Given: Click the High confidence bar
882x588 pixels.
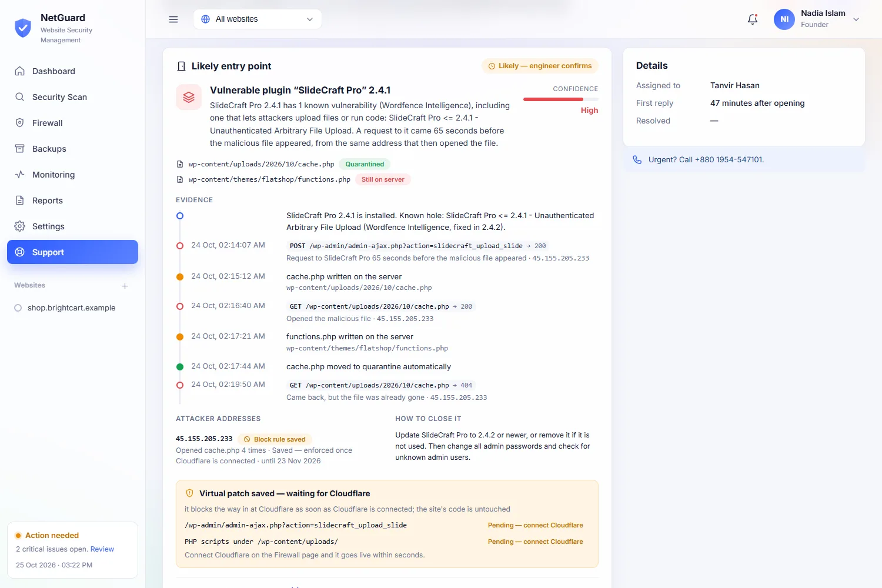Looking at the screenshot, I should pos(561,99).
